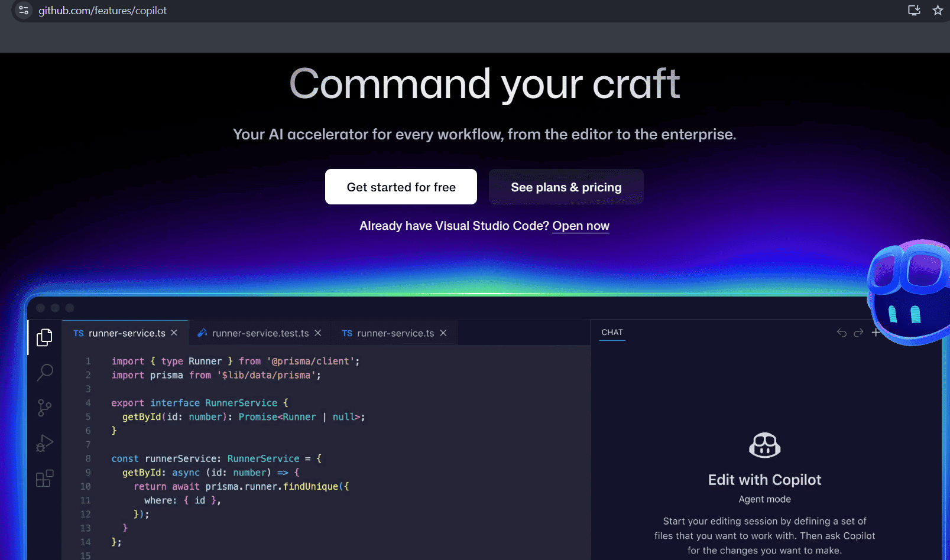The image size is (950, 560).
Task: Click Get started for free button
Action: (401, 187)
